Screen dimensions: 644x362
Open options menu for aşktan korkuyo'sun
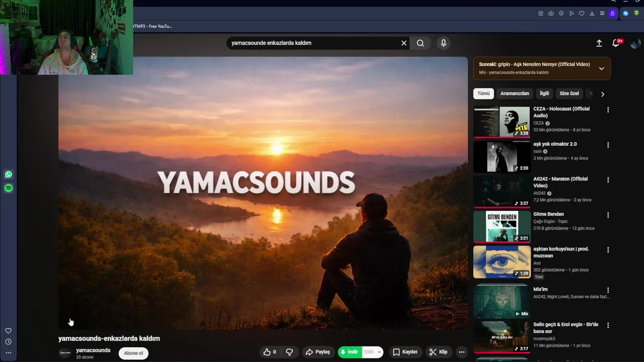[x=608, y=250]
